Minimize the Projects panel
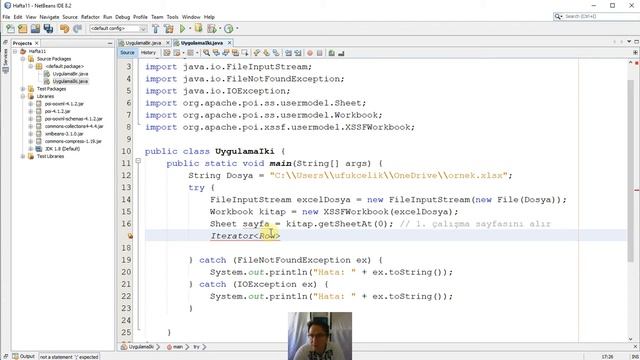The image size is (640, 360). (x=110, y=43)
